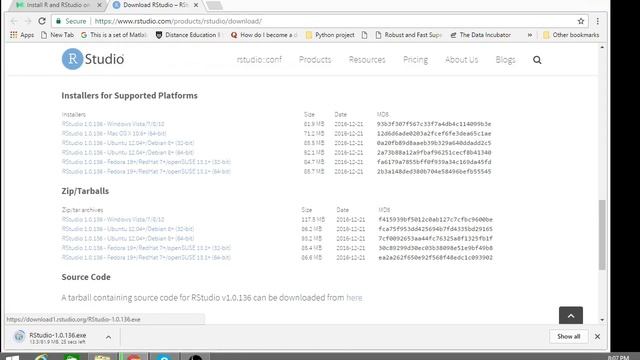Click the Show all downloads button
Screen dimensions: 640x360
point(569,337)
